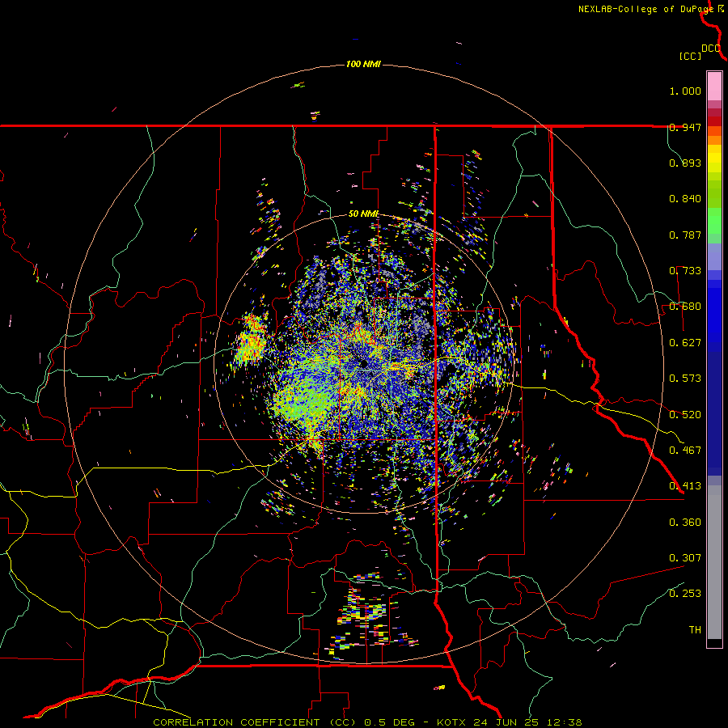
Task: Click the 0.947 scale value
Action: (685, 127)
